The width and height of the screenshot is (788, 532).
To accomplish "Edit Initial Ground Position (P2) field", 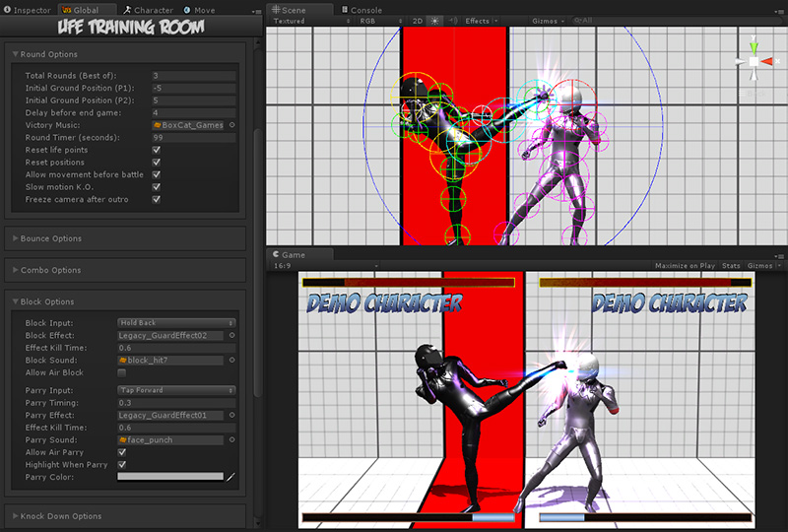I will point(193,100).
